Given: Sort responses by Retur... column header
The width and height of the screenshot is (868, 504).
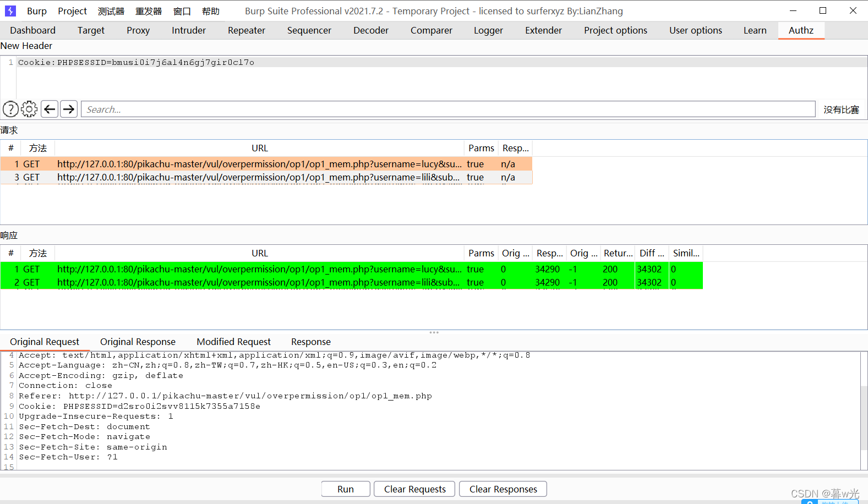Looking at the screenshot, I should pyautogui.click(x=618, y=253).
